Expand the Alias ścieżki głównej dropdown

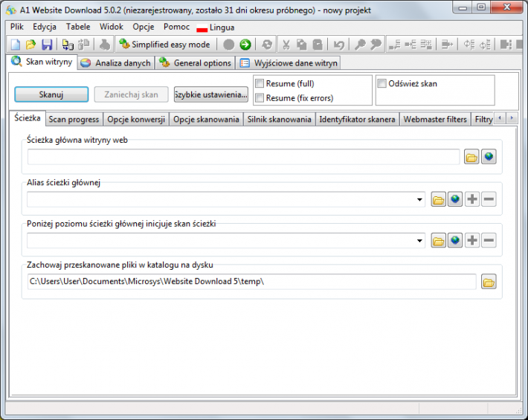tap(419, 199)
